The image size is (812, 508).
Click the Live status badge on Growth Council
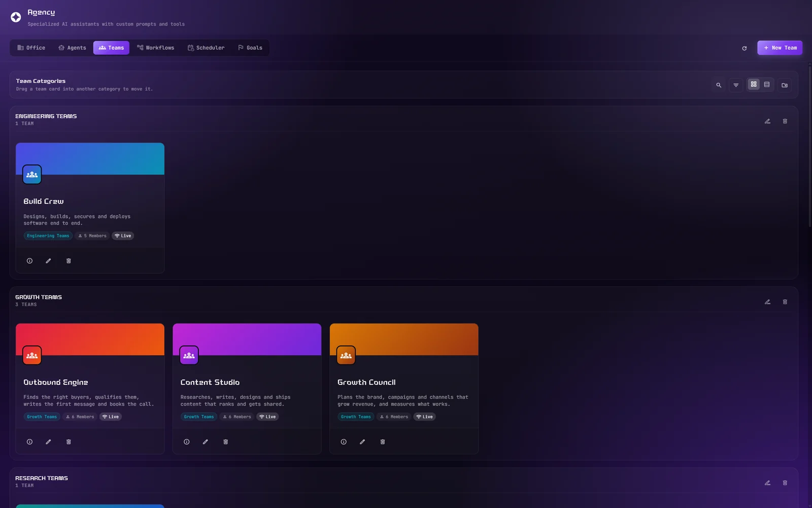pyautogui.click(x=425, y=417)
